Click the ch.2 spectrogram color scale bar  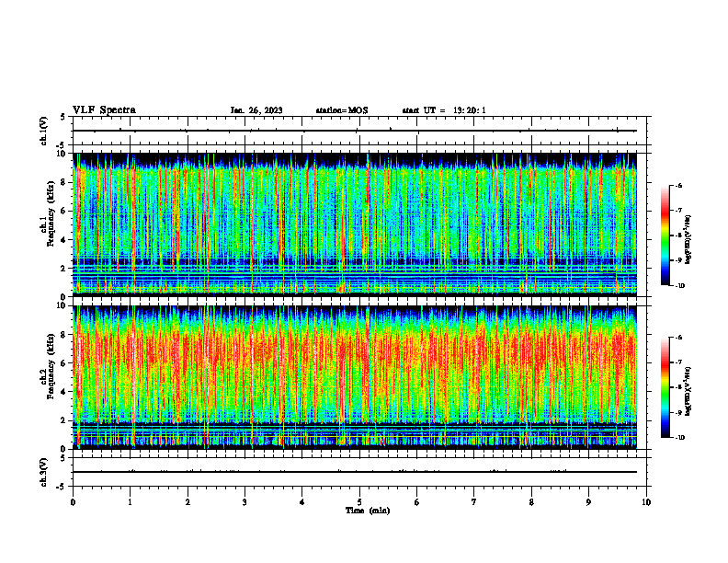pyautogui.click(x=665, y=387)
